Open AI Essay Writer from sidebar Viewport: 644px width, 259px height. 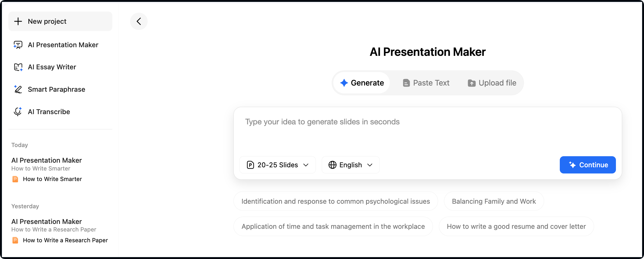point(60,67)
